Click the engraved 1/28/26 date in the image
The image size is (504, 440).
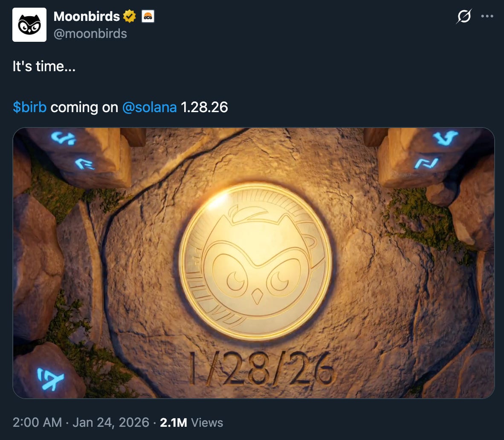tap(261, 368)
